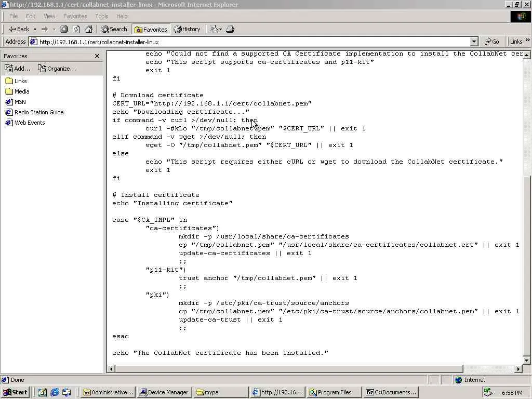Open the Forward history dropdown arrow

tap(54, 29)
